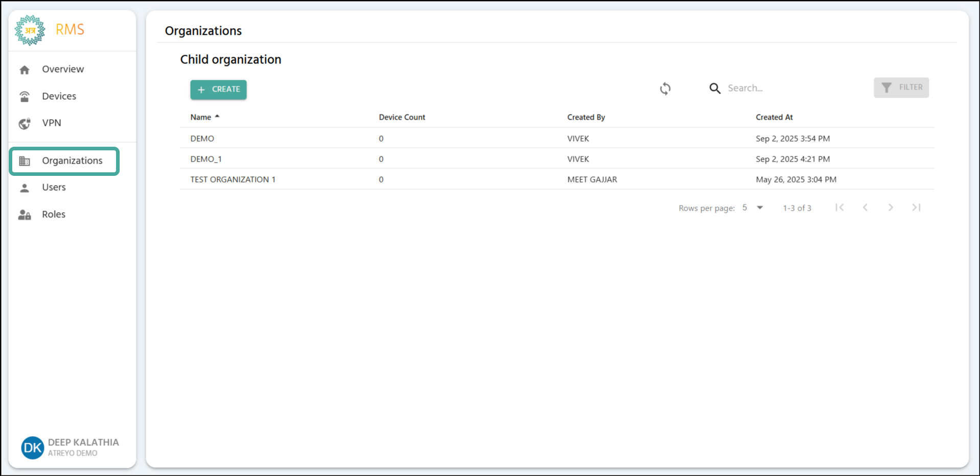Image resolution: width=980 pixels, height=476 pixels.
Task: Open the Devices page in sidebar
Action: pyautogui.click(x=59, y=96)
